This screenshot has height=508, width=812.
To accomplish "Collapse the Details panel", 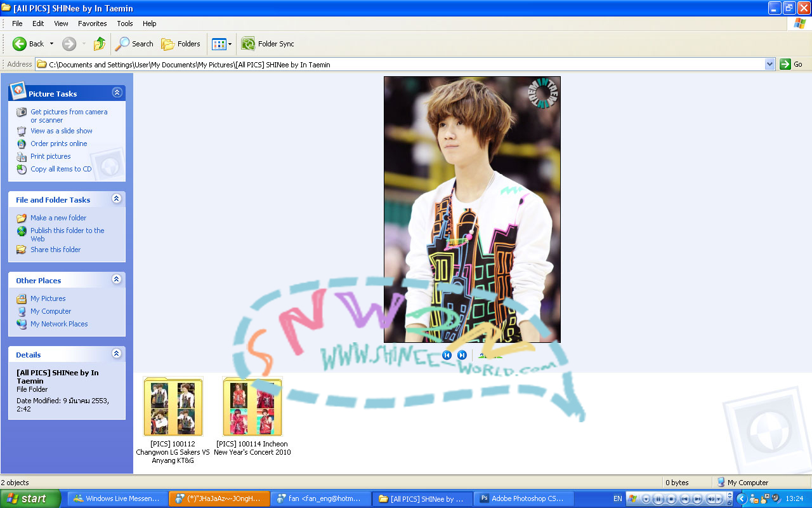I will click(x=117, y=354).
